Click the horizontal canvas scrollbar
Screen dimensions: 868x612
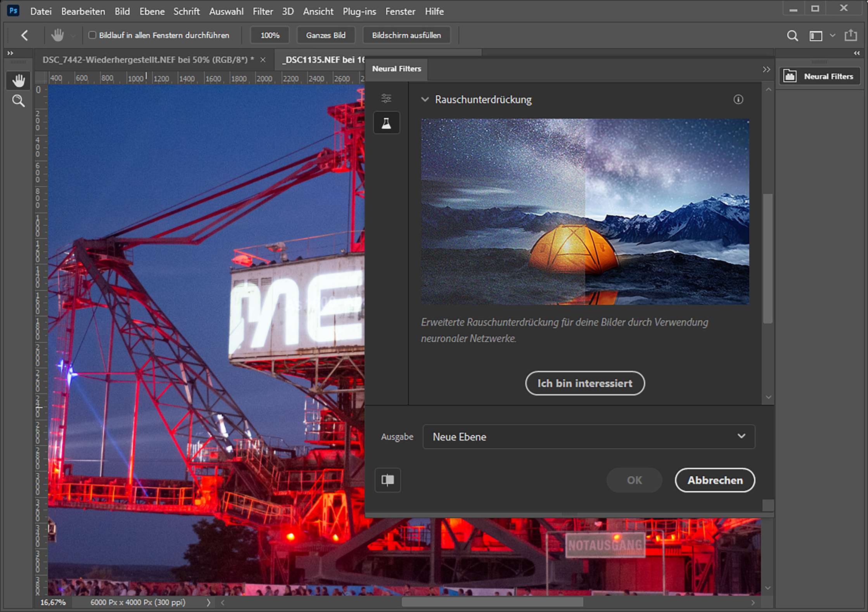pos(492,602)
